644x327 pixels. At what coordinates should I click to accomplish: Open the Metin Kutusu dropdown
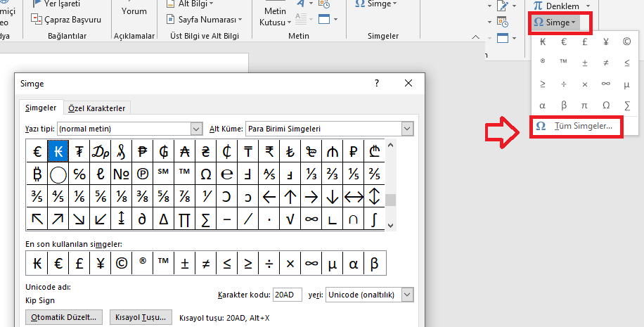(275, 17)
